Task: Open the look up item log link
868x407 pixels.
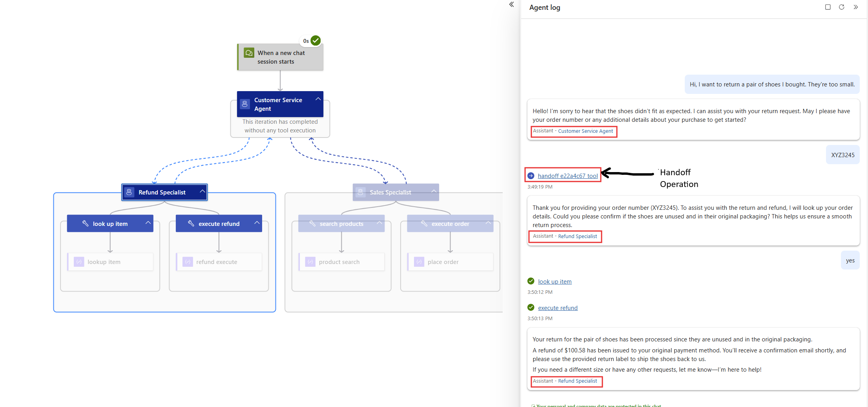Action: pos(554,282)
